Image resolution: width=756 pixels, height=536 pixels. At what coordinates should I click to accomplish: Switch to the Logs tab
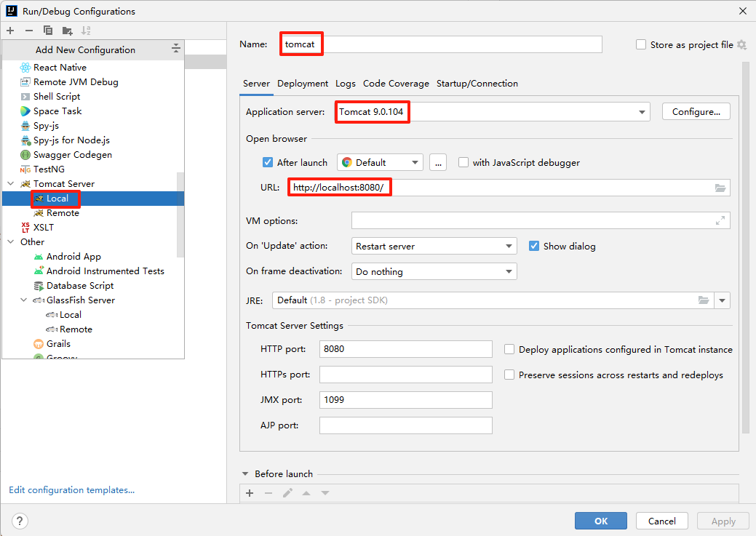click(345, 84)
